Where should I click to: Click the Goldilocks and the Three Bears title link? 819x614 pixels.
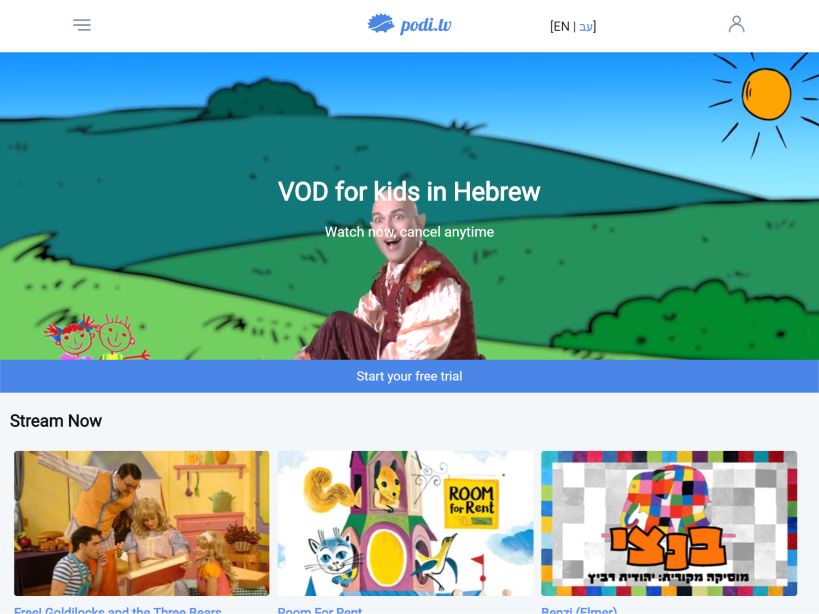coord(118,610)
